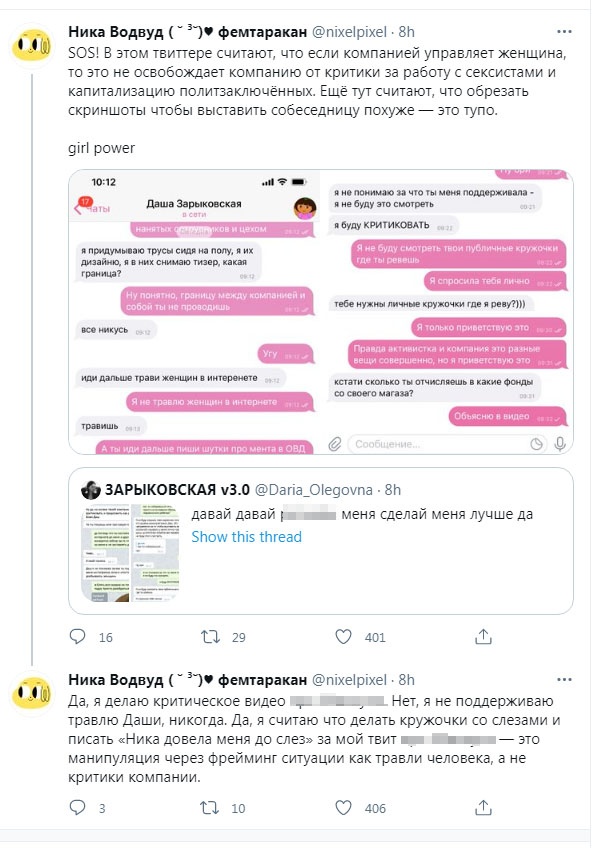The height and width of the screenshot is (848, 611).
Task: Open @nixelpixel handle on first tweet
Action: point(349,32)
